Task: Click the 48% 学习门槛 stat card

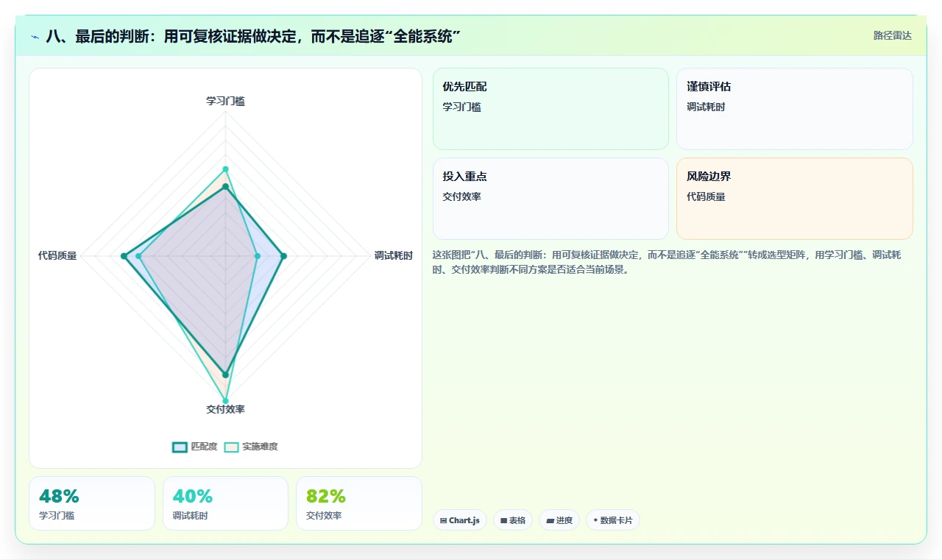Action: point(92,503)
